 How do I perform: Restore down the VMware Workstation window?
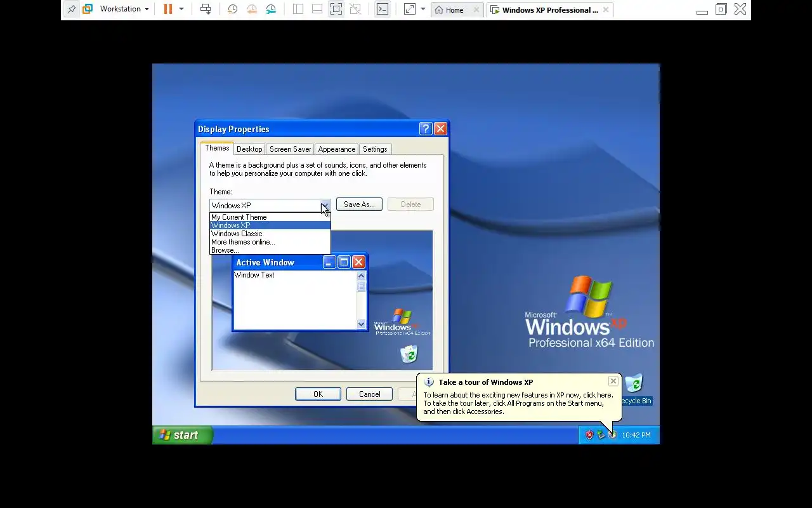[721, 10]
